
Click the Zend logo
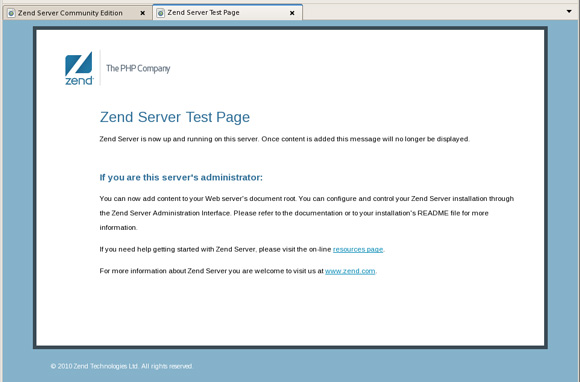[79, 68]
